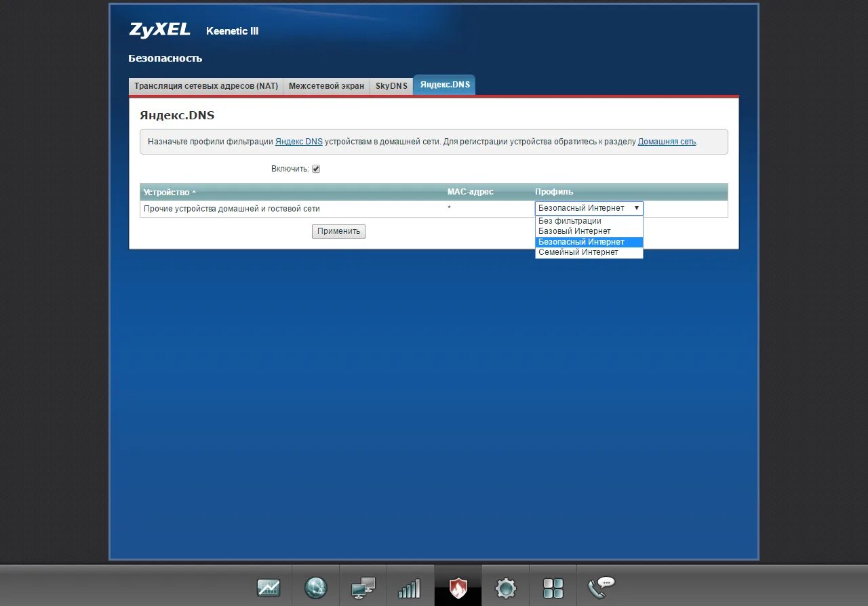Screen dimensions: 868x606
Task: Choose Базовый Интернет from the list
Action: 589,231
